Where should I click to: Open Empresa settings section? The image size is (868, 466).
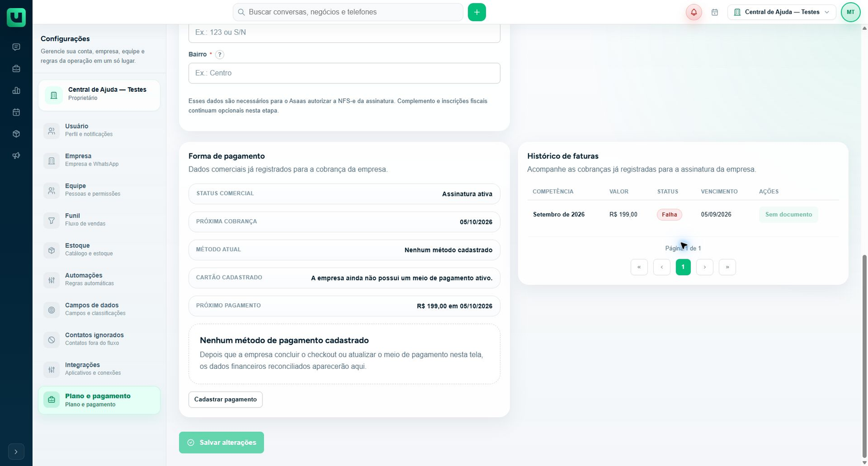(x=99, y=160)
